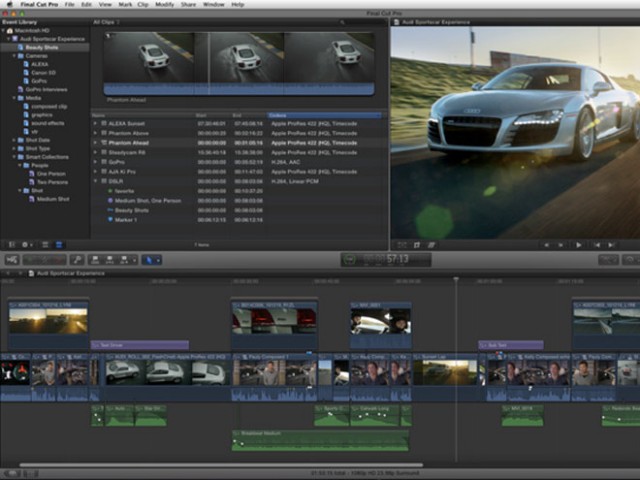
Task: Enable the Transform tool in the viewer
Action: pos(402,245)
